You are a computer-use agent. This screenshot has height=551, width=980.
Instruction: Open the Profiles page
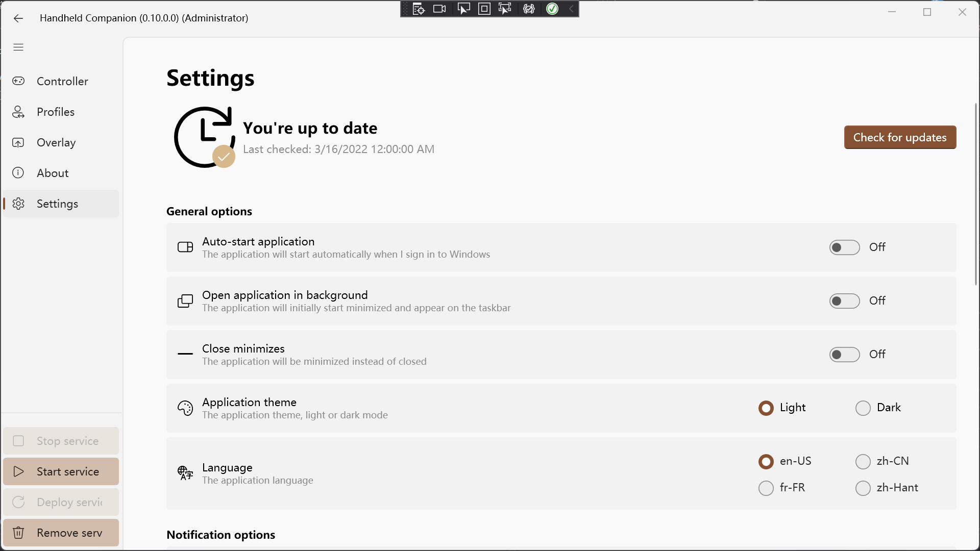click(x=55, y=112)
